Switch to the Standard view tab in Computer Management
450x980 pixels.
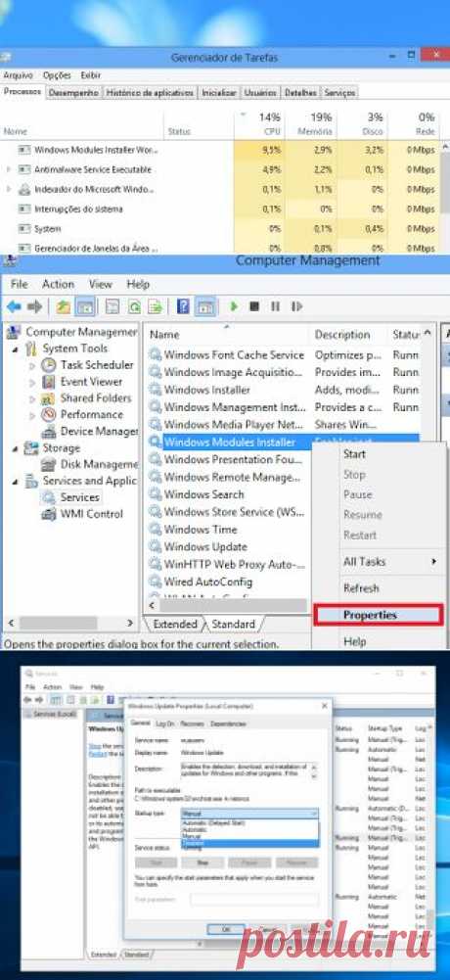pyautogui.click(x=234, y=624)
